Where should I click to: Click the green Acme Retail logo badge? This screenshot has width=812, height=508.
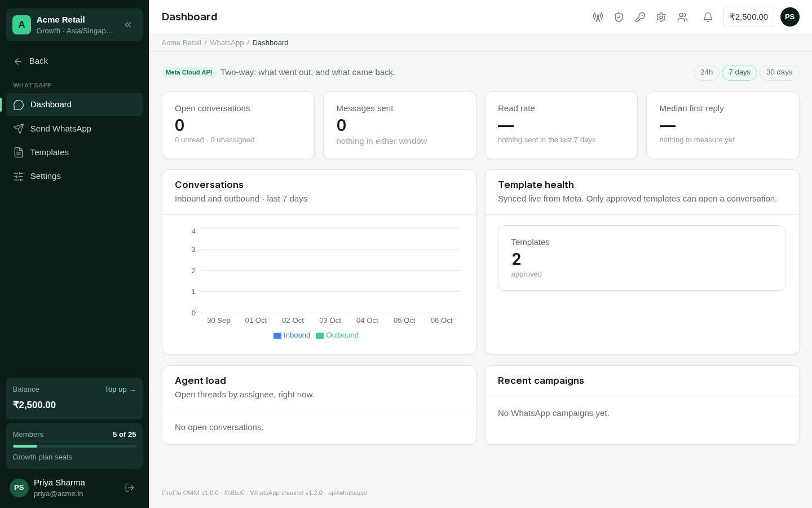[21, 25]
